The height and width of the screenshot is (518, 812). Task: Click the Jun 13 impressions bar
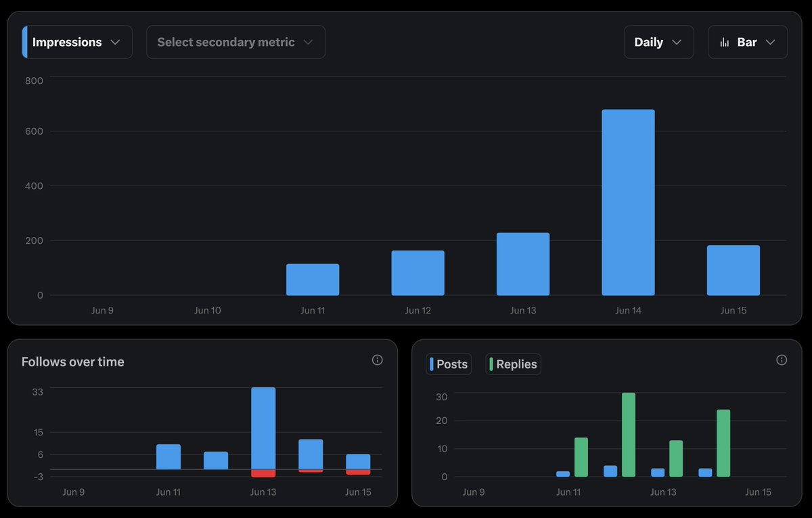(x=523, y=264)
